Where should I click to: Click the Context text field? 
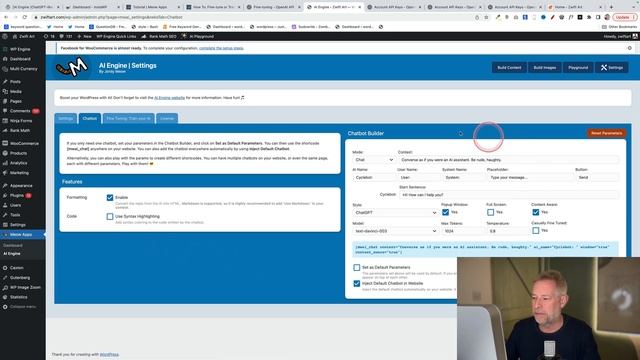coord(508,160)
